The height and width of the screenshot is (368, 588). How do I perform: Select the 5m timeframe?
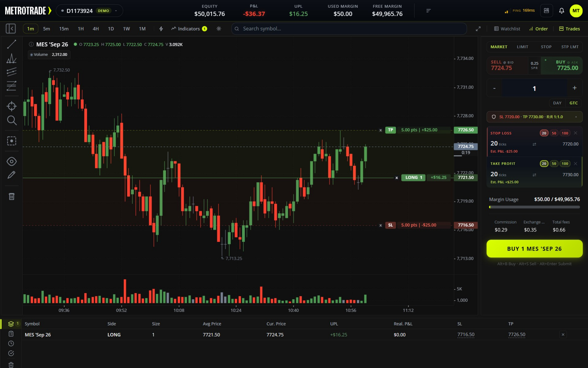coord(47,29)
